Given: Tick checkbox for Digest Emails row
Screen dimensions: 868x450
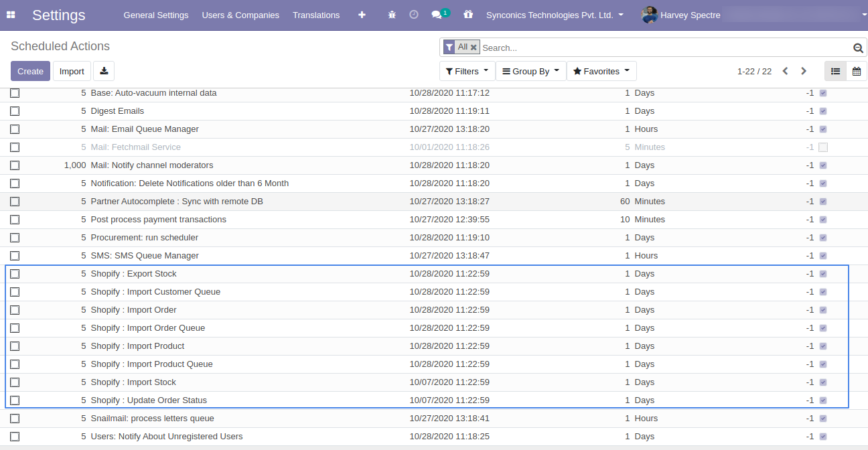Looking at the screenshot, I should coord(15,111).
